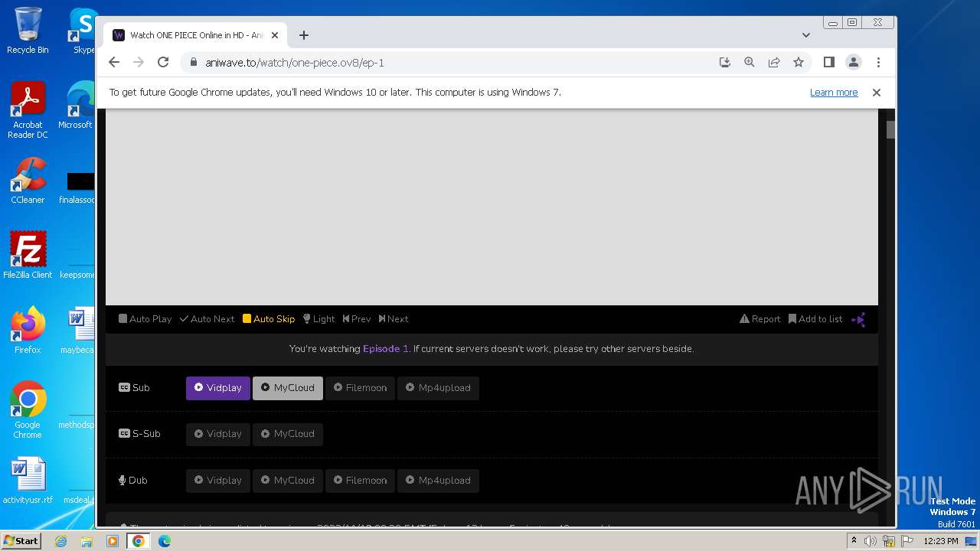980x551 pixels.
Task: Click the Action Center flag tray icon
Action: click(x=907, y=541)
